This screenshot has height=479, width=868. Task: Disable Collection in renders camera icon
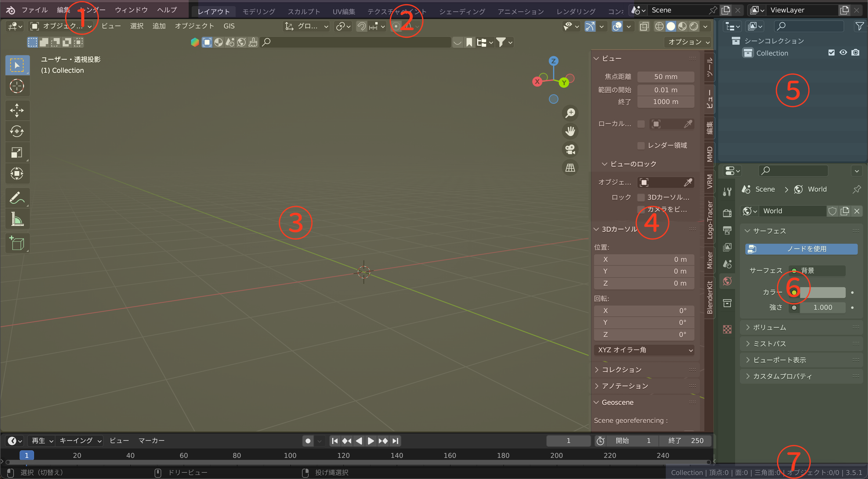tap(855, 53)
